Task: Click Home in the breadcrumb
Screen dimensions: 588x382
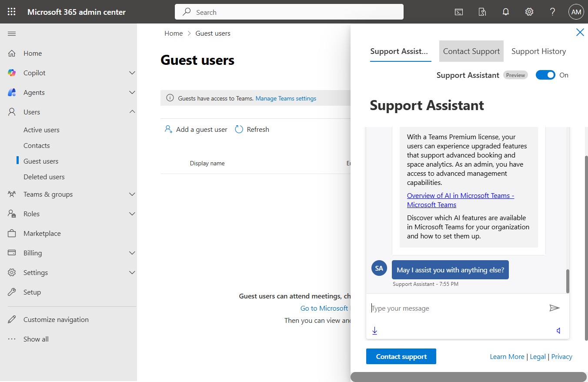Action: coord(174,33)
